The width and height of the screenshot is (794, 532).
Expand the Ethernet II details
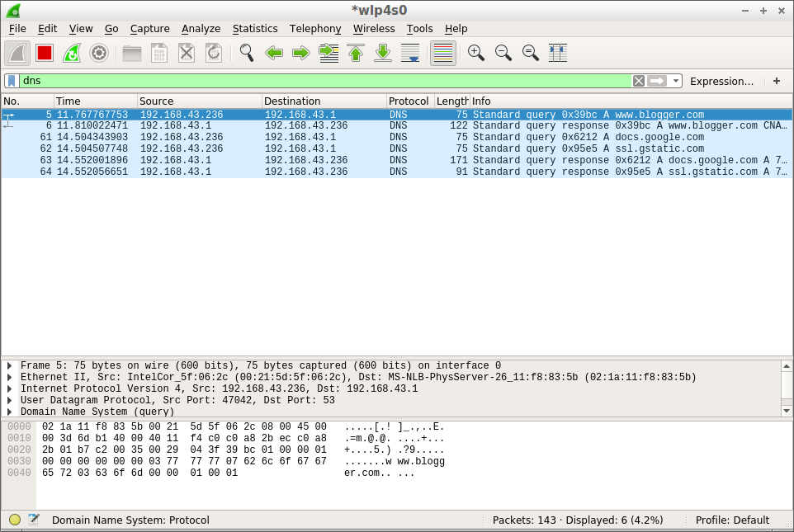(9, 377)
